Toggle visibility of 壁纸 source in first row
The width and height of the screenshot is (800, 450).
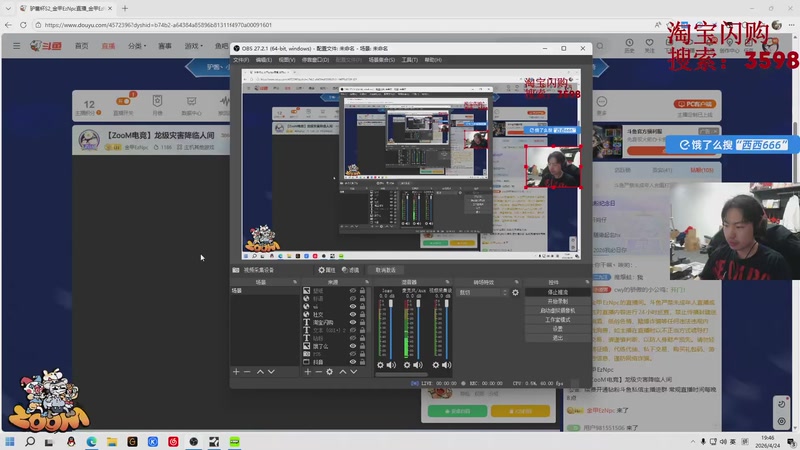(x=353, y=291)
